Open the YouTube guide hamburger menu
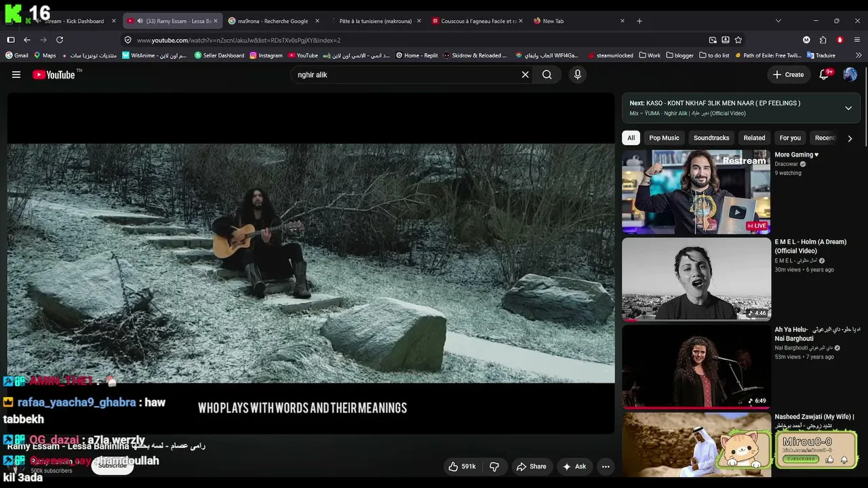Screen dimensions: 868x488 click(16, 75)
